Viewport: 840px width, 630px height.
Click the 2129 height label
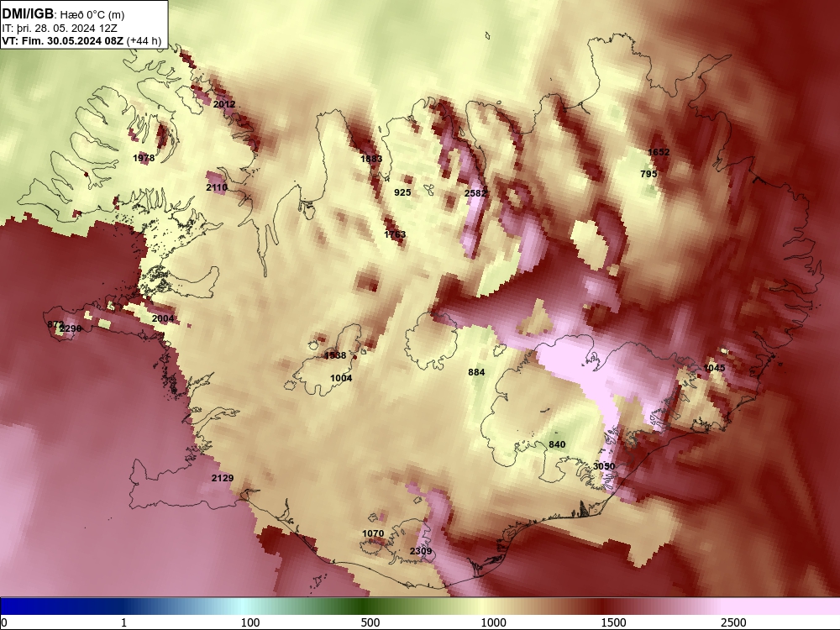pos(223,479)
